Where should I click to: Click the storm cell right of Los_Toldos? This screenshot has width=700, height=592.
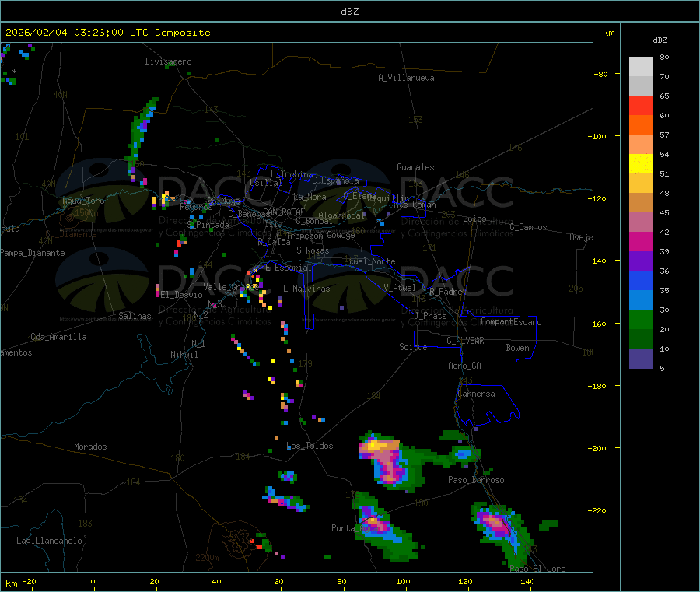390,462
